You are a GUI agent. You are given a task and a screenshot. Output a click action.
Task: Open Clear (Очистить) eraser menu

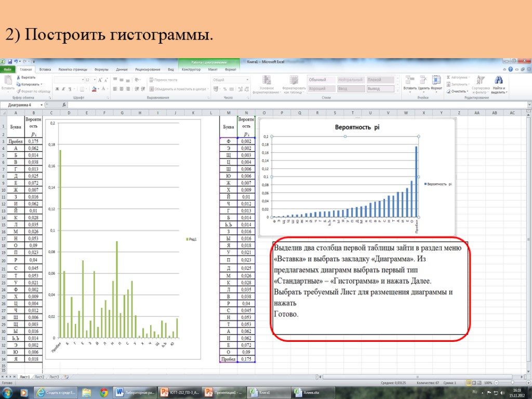pos(458,91)
